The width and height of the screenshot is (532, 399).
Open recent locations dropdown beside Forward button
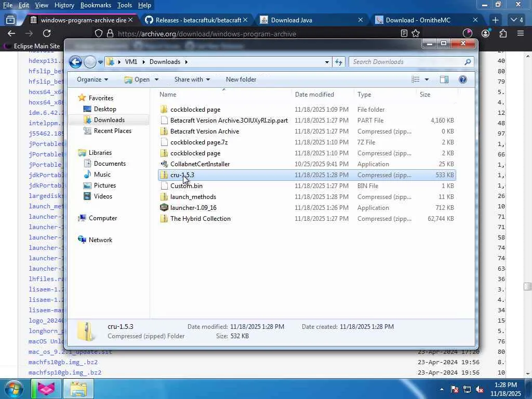tap(100, 62)
